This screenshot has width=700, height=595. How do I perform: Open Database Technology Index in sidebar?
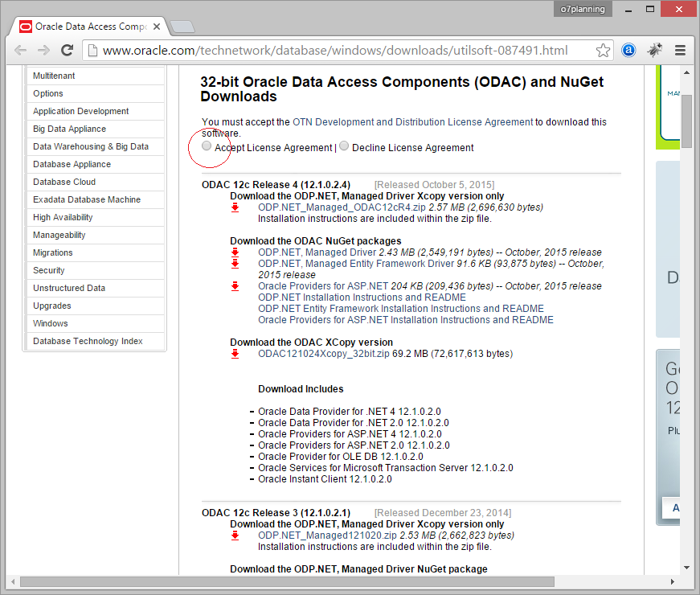(x=96, y=341)
